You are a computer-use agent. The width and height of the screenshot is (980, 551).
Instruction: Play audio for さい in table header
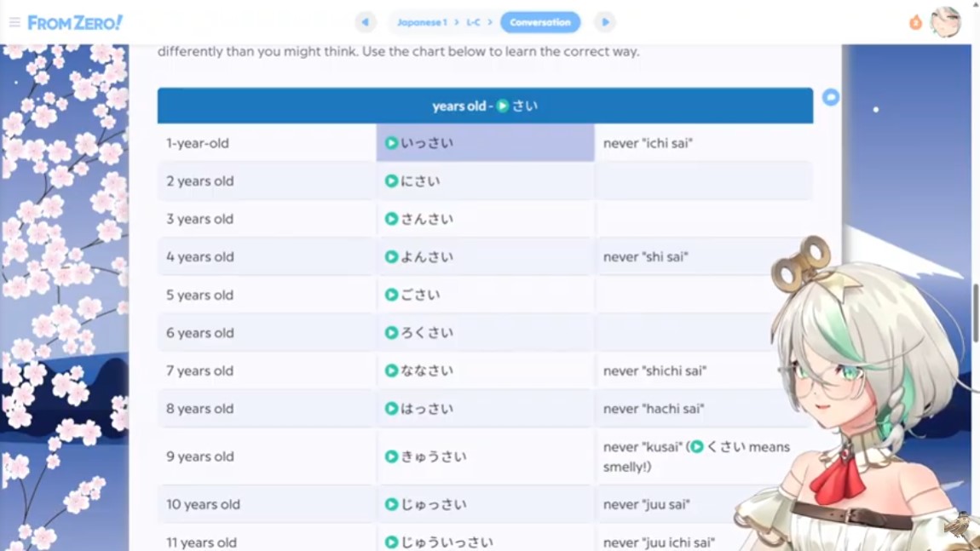(503, 106)
